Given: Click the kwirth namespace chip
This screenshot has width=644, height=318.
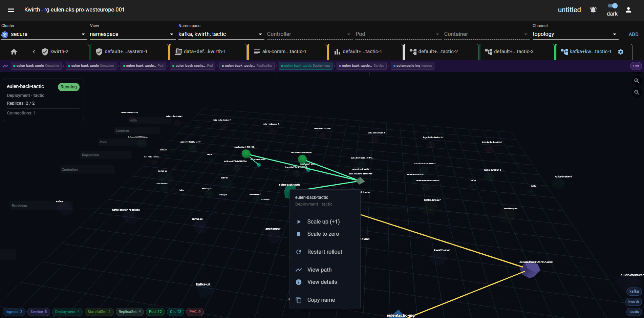Looking at the screenshot, I should point(634,302).
